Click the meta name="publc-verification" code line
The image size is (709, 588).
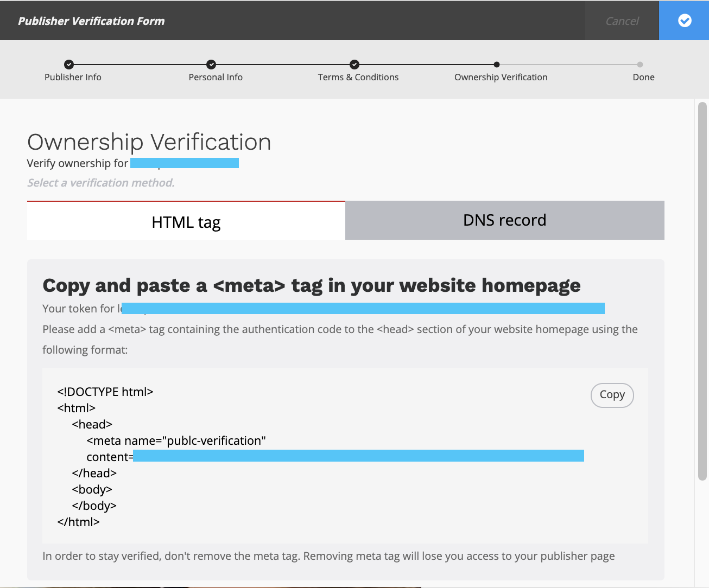176,440
